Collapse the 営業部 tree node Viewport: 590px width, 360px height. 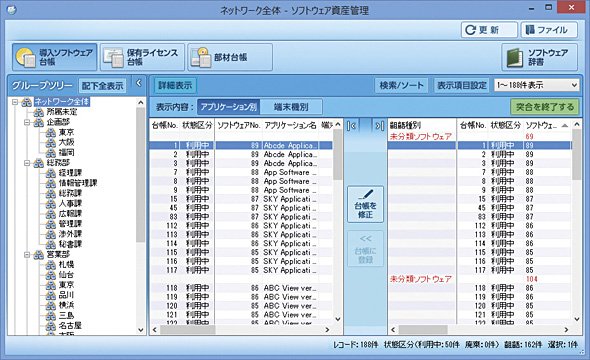pyautogui.click(x=27, y=255)
